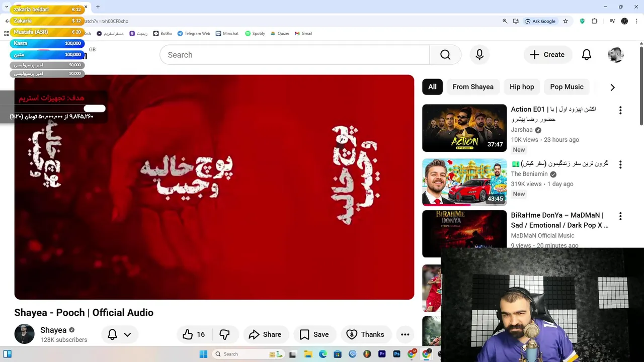Open Photoshop from taskbar
Screen dimensions: 644x362
click(396, 354)
